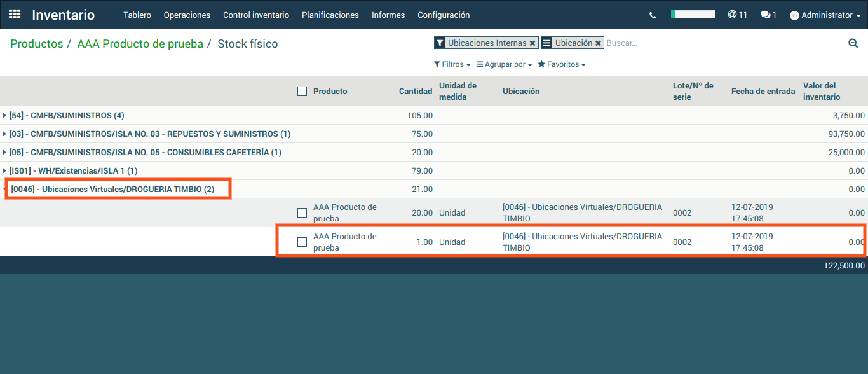Screen dimensions: 868x374
Task: Open the Agrupar por dropdown
Action: [x=504, y=64]
